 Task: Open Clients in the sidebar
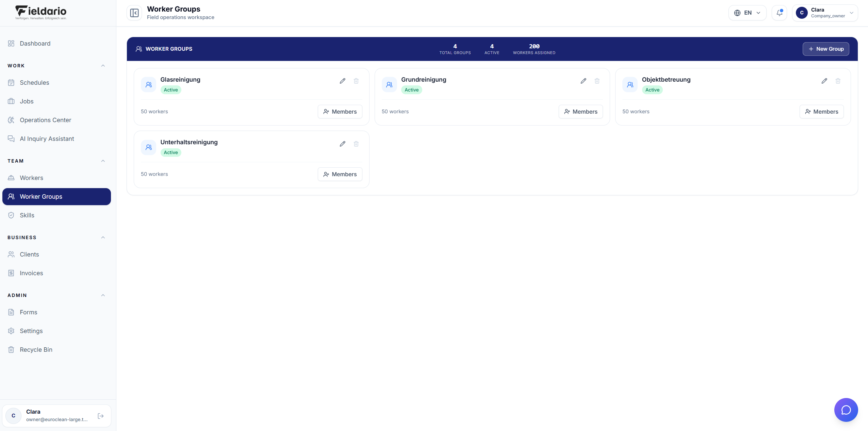pos(56,254)
